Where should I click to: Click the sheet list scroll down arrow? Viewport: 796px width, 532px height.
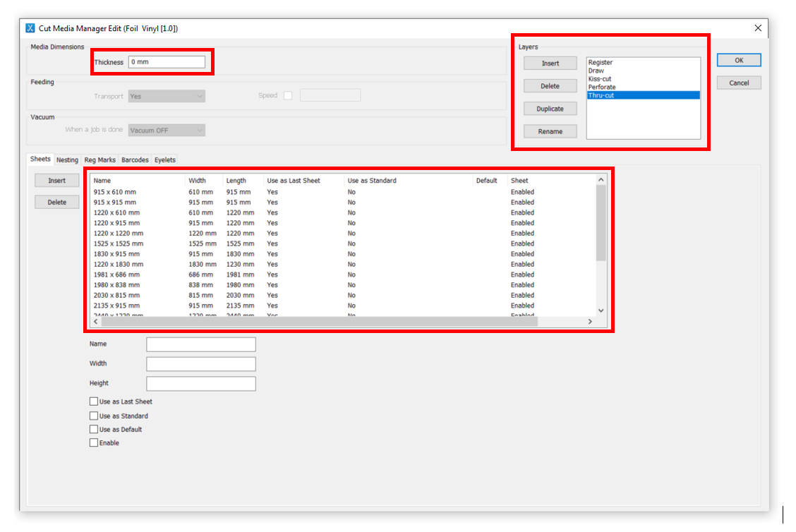coord(601,310)
